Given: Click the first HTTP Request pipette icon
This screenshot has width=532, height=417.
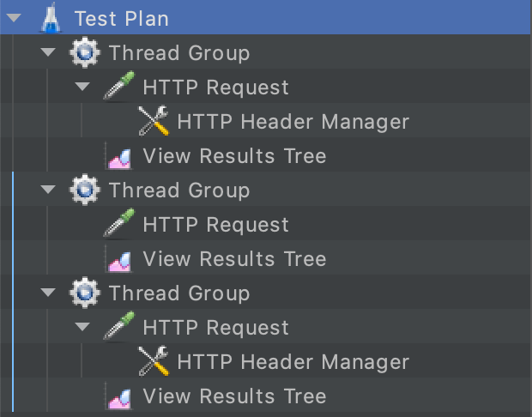Looking at the screenshot, I should coord(120,88).
